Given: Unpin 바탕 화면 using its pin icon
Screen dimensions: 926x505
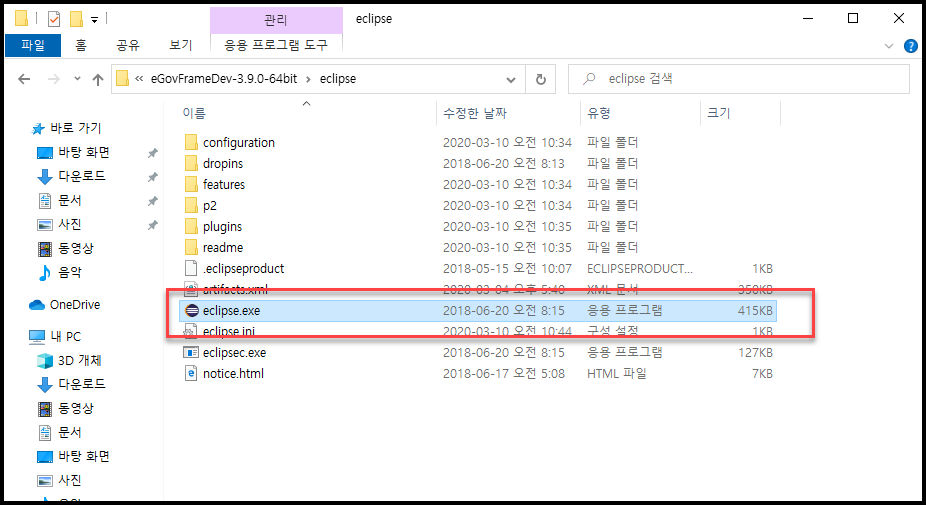Looking at the screenshot, I should pyautogui.click(x=152, y=153).
